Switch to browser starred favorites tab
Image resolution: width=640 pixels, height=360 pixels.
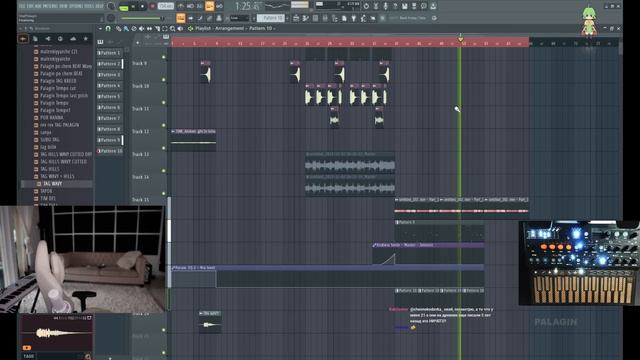click(86, 39)
